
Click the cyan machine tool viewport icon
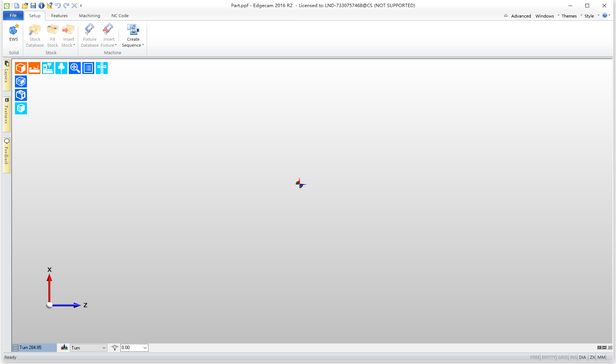coord(48,68)
